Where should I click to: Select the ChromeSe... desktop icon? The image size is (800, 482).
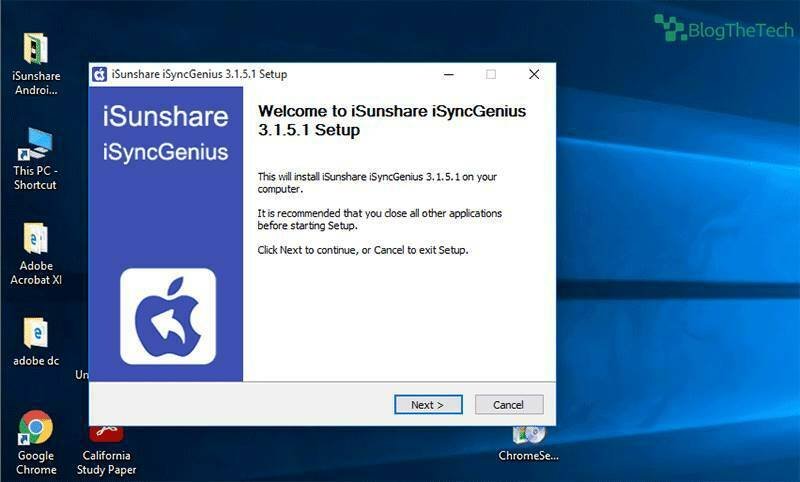tap(528, 436)
